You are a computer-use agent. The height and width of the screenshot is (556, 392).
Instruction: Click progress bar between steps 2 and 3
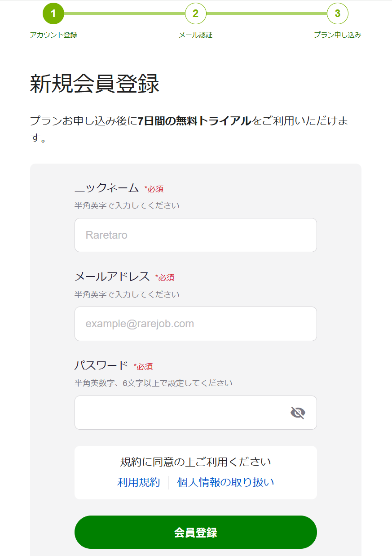coord(266,13)
